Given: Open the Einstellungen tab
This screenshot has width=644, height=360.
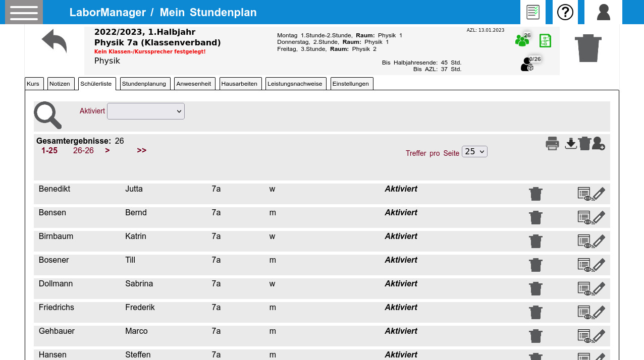Looking at the screenshot, I should (x=352, y=84).
